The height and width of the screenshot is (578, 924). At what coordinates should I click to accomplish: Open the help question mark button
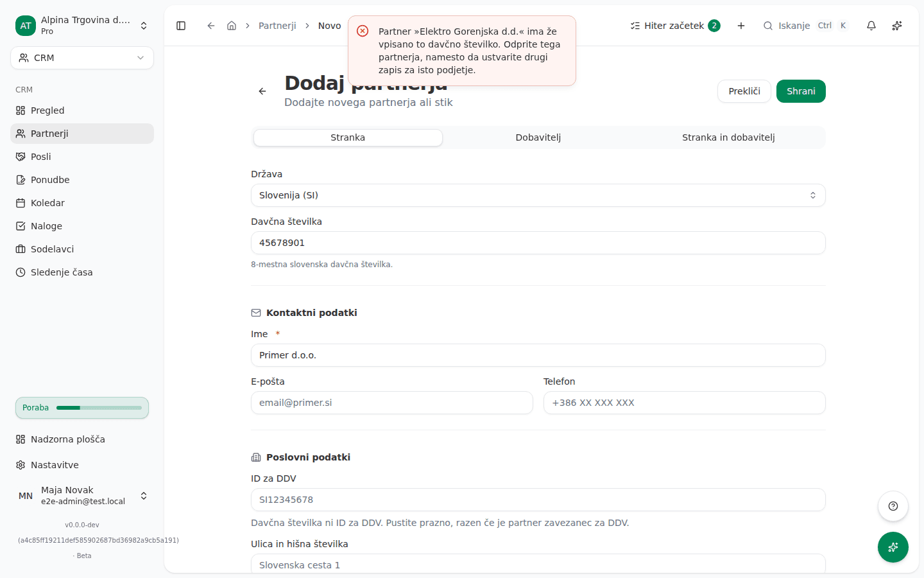click(x=893, y=506)
